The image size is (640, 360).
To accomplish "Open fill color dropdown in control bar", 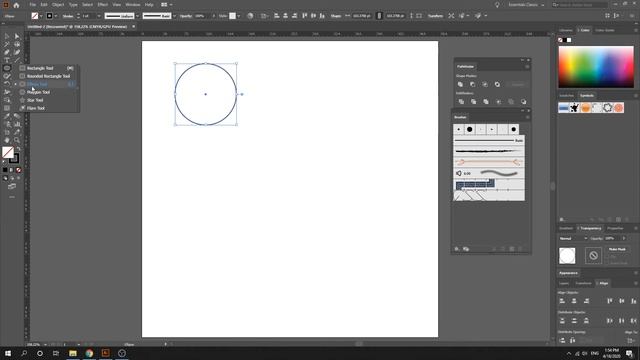I will coord(41,16).
